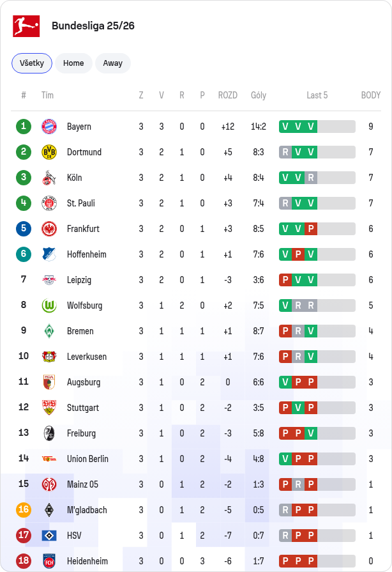
Task: Click the BODY column header
Action: 370,95
